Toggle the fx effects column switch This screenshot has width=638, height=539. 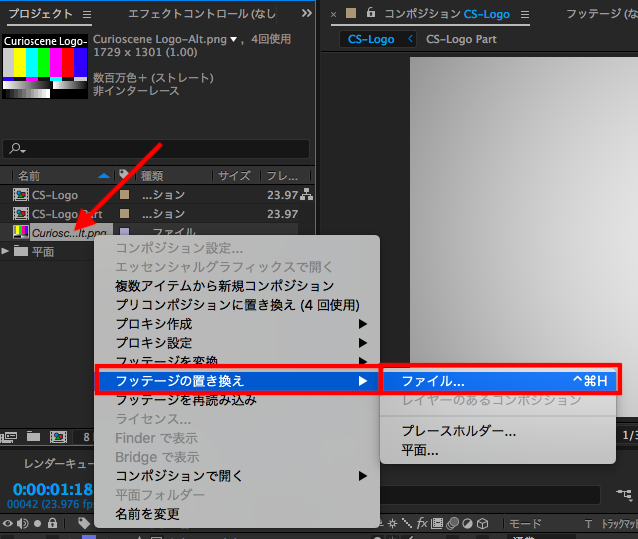(422, 523)
